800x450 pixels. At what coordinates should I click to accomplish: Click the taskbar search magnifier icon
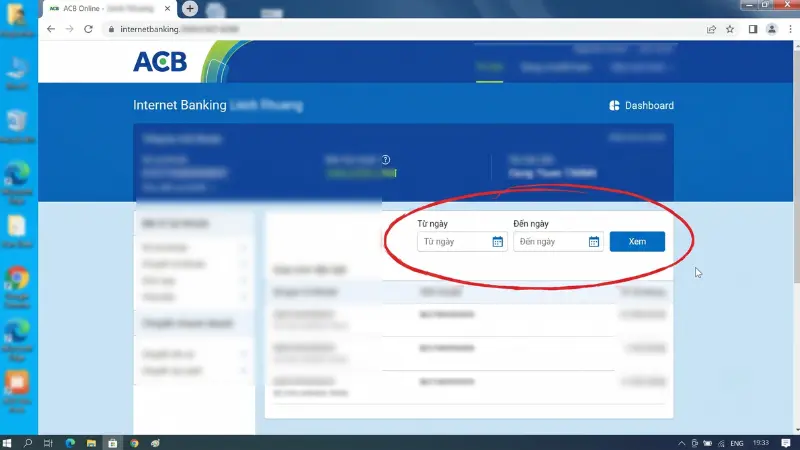pyautogui.click(x=28, y=443)
